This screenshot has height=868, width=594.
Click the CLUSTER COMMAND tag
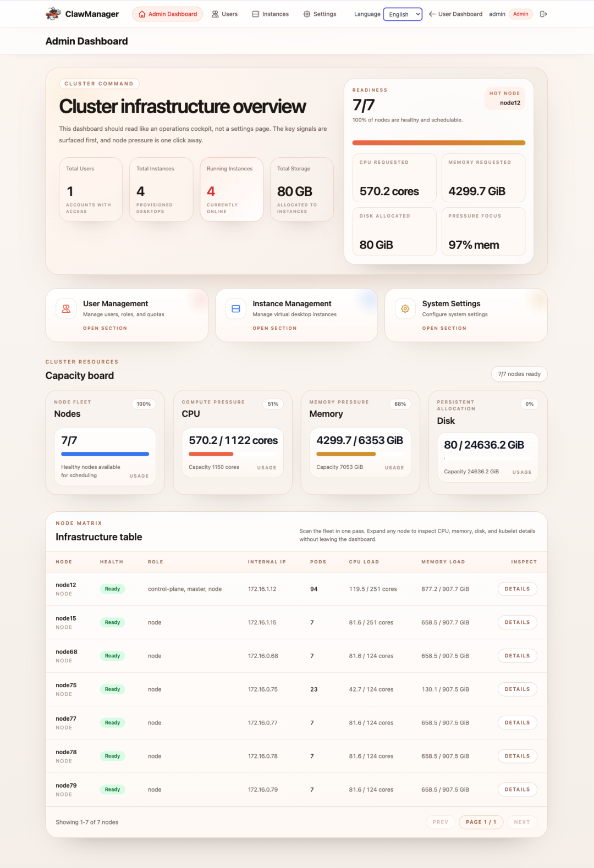[99, 84]
